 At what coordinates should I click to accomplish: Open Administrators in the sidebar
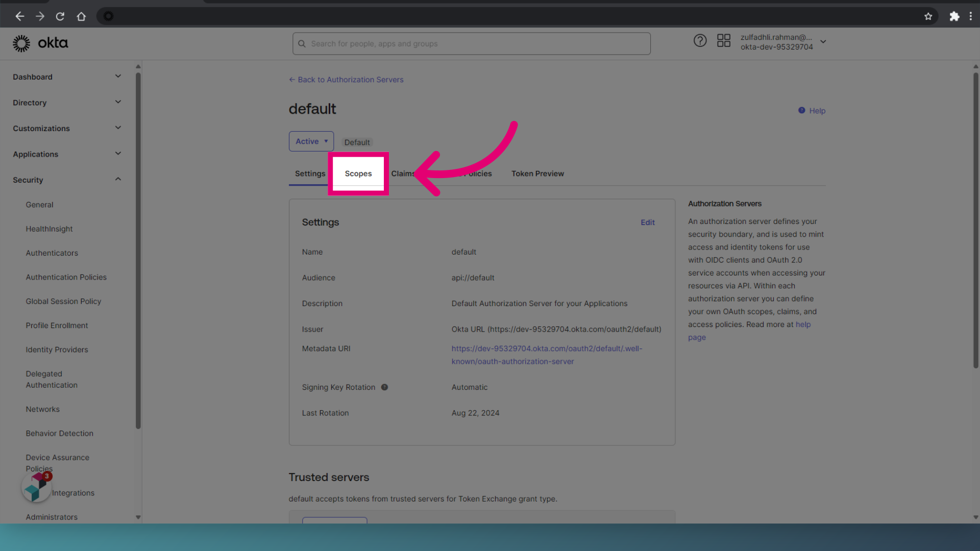52,517
